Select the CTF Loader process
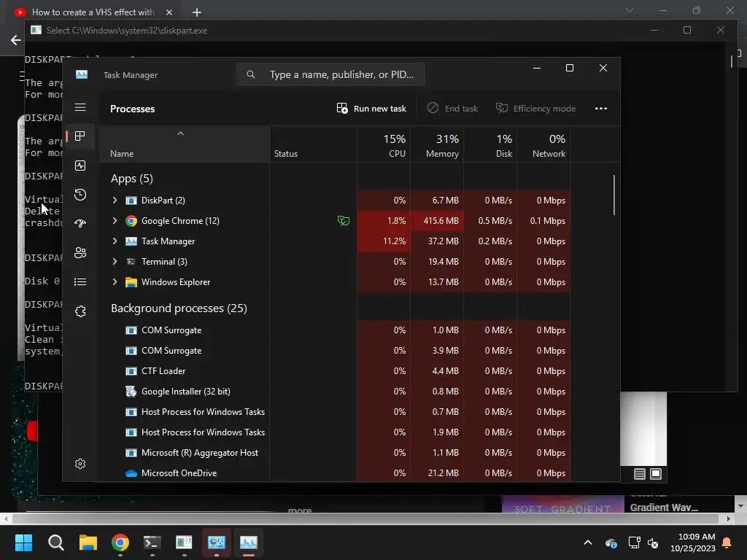The height and width of the screenshot is (560, 747). [x=335, y=371]
